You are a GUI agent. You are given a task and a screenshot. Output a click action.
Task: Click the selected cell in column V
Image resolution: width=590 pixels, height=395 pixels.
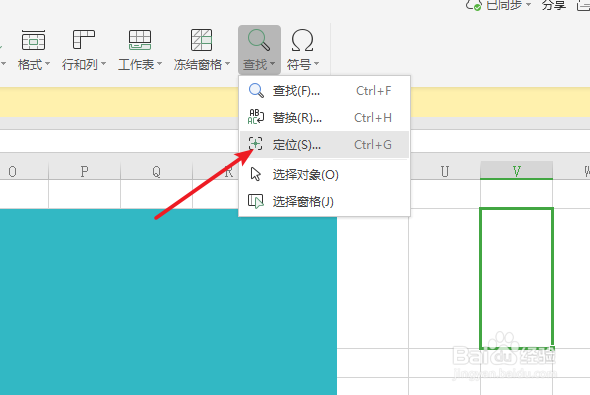tap(517, 278)
